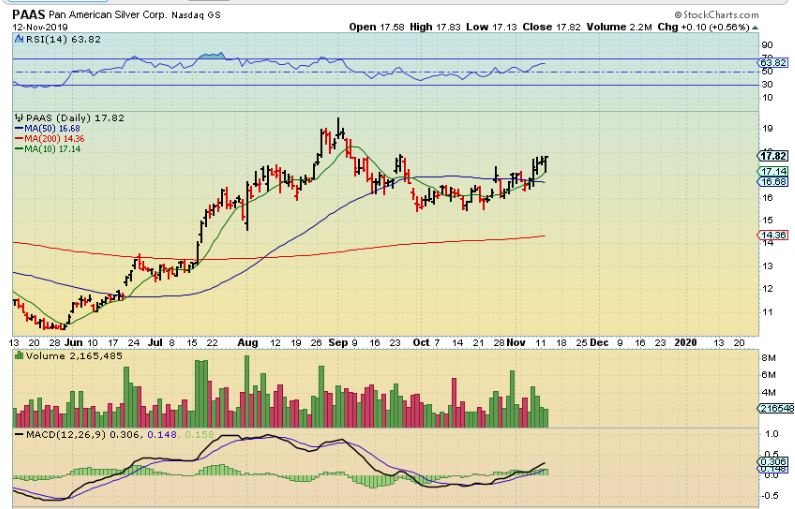Click the 17.14 green MA tag on axis

click(774, 171)
